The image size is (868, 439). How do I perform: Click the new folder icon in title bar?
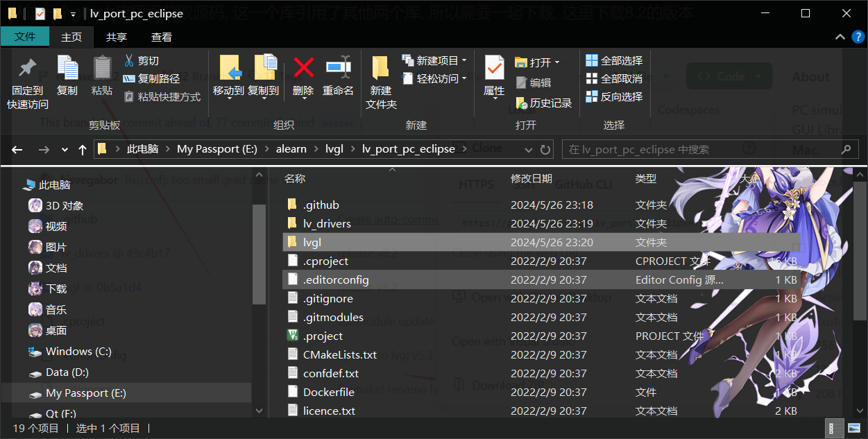point(58,13)
